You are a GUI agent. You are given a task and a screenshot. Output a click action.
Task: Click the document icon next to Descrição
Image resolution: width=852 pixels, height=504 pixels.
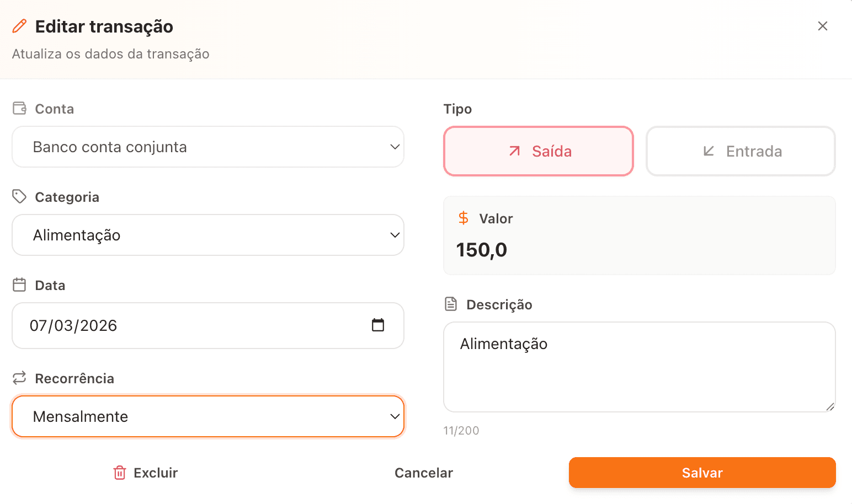click(x=451, y=303)
